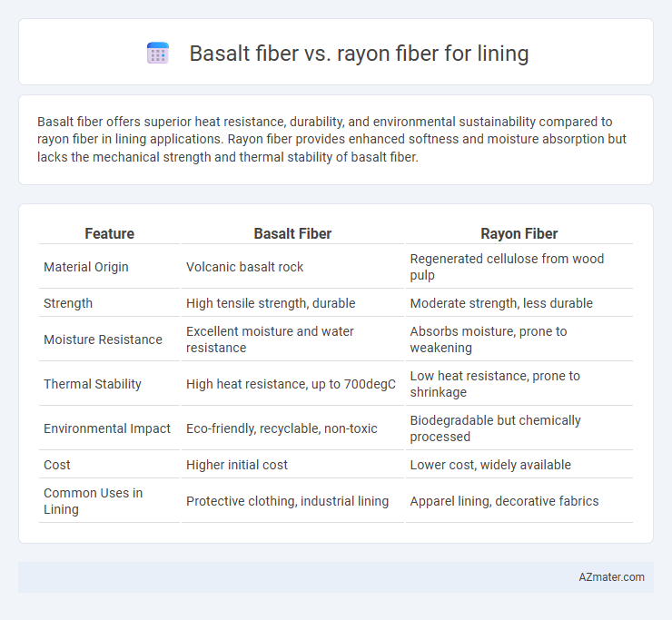Screen dimensions: 672x620
Task: Click the summary paragraph starting 'Basalt fiber offers'
Action: tap(331, 139)
